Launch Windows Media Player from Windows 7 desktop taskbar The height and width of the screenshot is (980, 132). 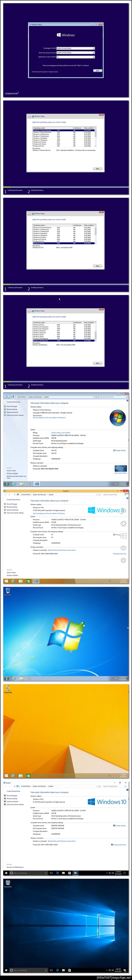29,678
